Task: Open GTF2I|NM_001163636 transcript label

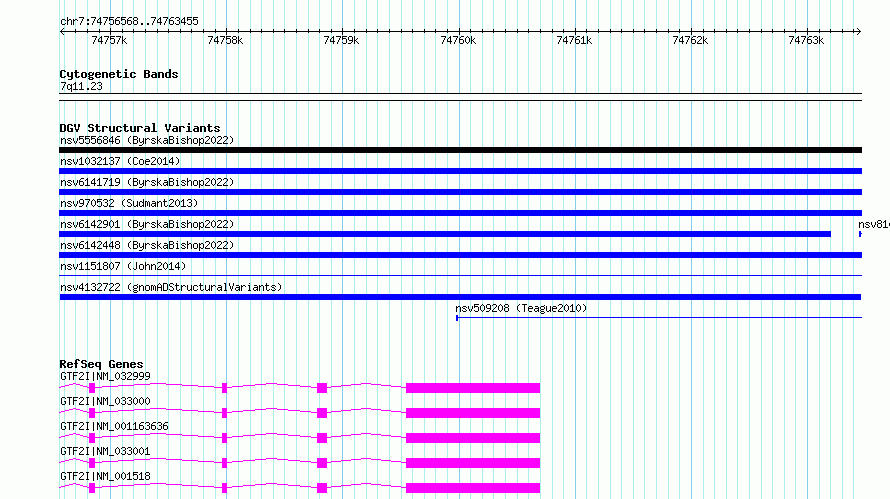Action: pos(115,426)
